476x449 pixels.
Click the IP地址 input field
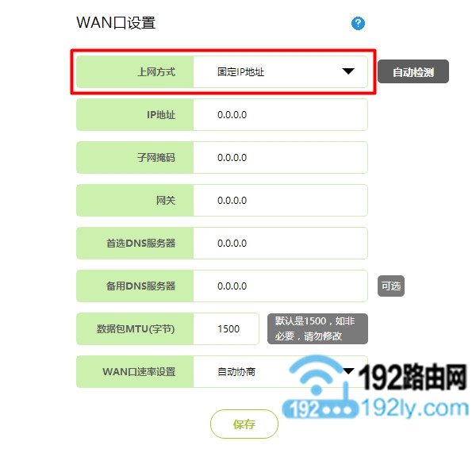(280, 115)
